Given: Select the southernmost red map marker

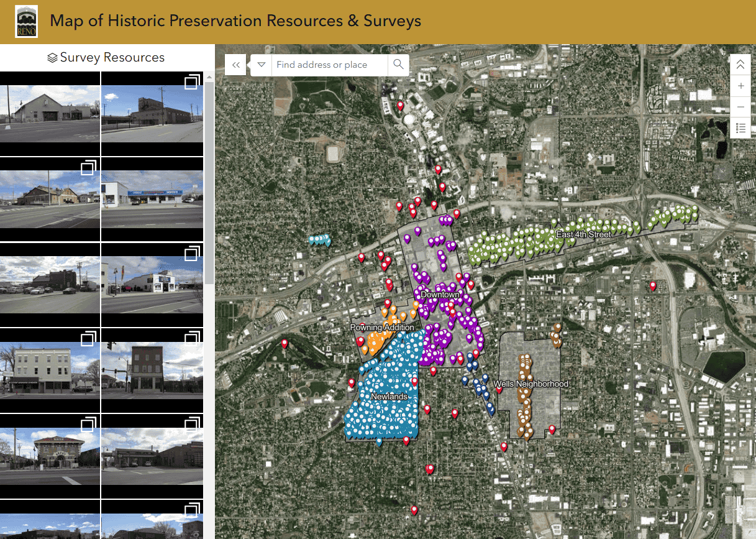Looking at the screenshot, I should [x=414, y=510].
